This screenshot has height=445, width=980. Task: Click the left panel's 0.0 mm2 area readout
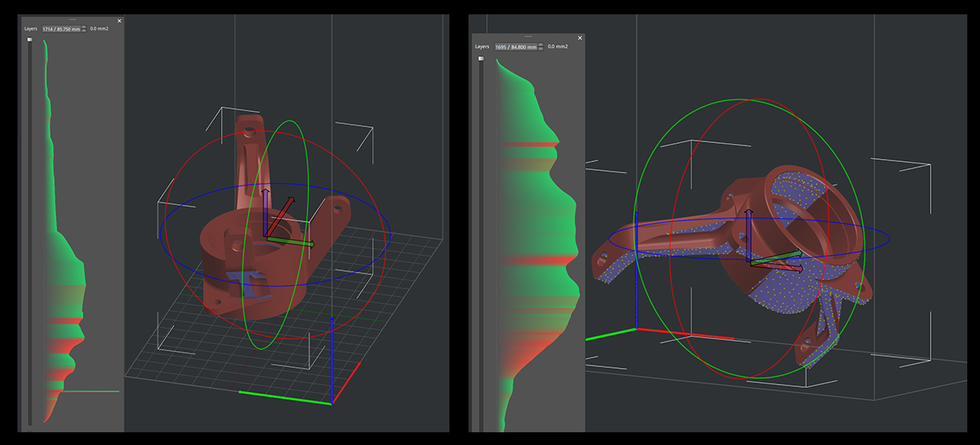point(99,29)
